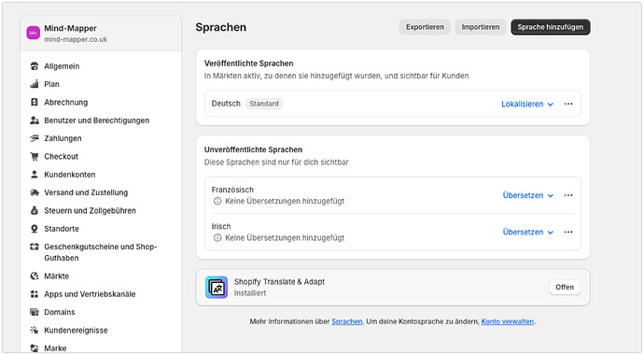The height and width of the screenshot is (355, 644).
Task: Expand the Übersetzen dropdown for Irisch
Action: [528, 232]
